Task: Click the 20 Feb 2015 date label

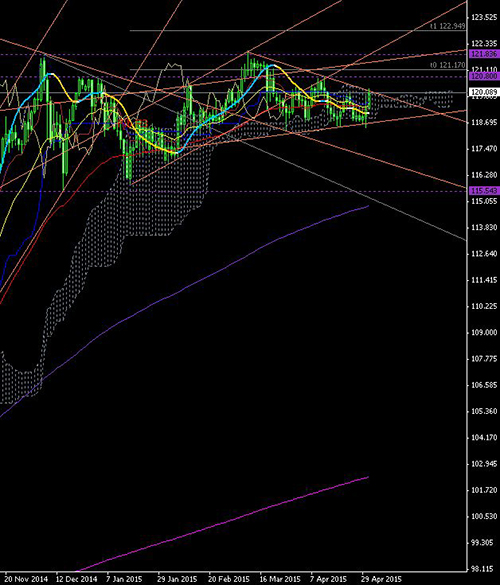Action: tap(228, 579)
